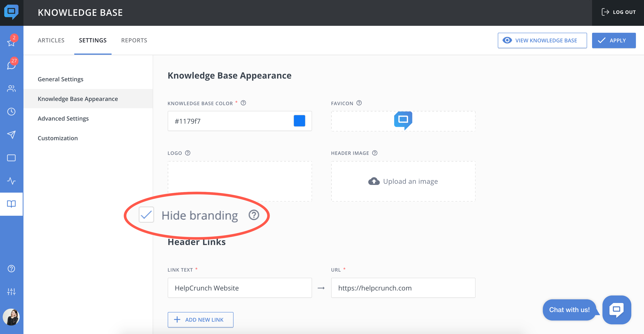Screen dimensions: 644x334
Task: Click the help icon beside Hide branding
Action: pos(254,215)
